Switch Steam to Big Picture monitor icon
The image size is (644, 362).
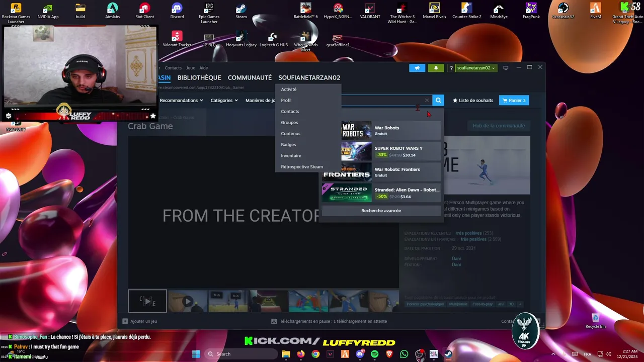(x=506, y=68)
